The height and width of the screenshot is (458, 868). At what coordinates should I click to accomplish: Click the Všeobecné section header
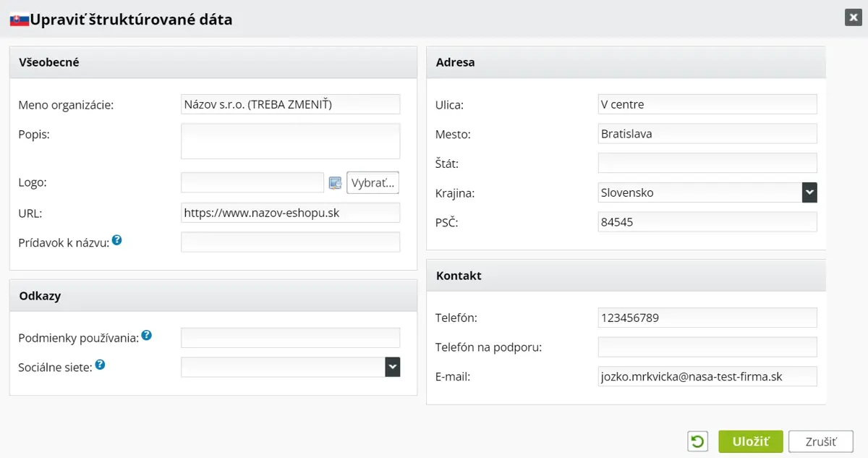coord(213,62)
